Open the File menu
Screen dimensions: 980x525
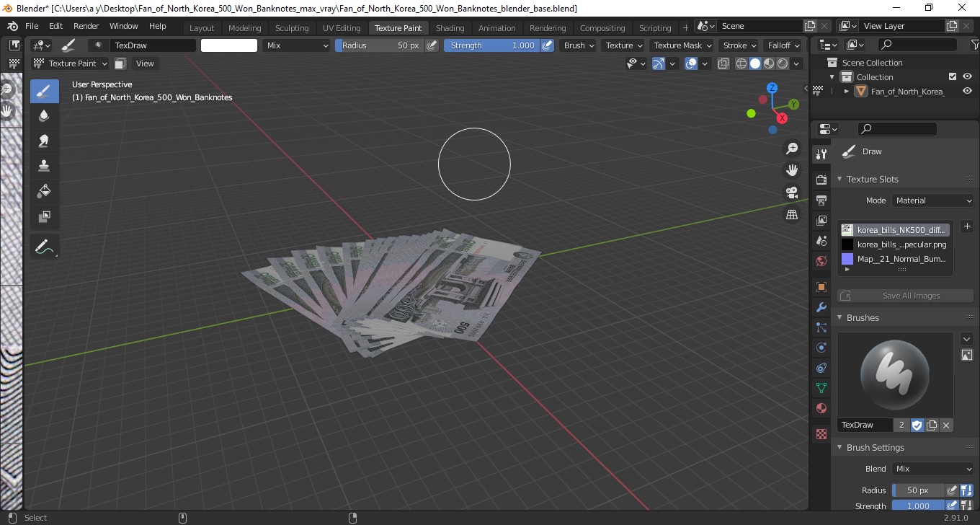click(x=32, y=26)
